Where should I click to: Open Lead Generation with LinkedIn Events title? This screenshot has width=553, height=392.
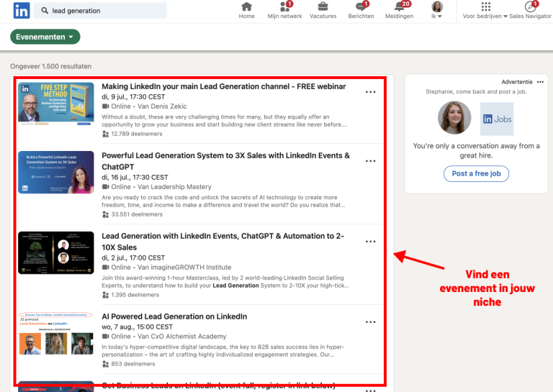click(223, 242)
